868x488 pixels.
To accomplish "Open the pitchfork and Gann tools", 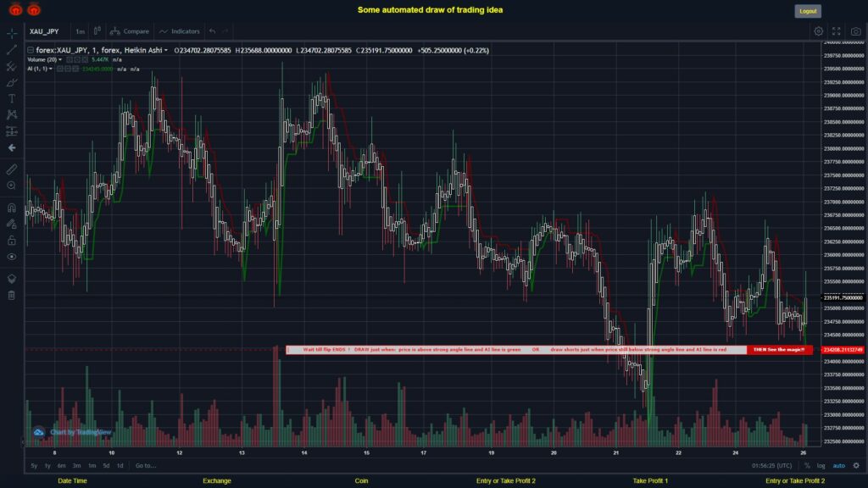I will coord(12,66).
